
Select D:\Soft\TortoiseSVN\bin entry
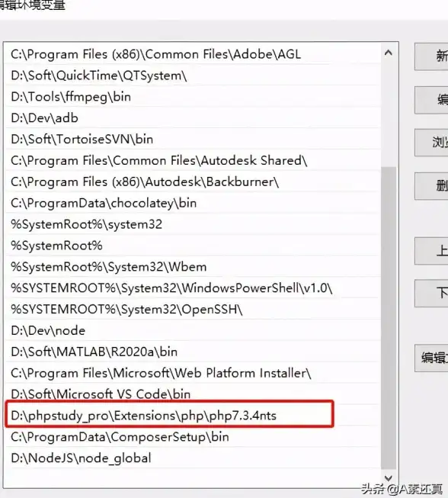pos(193,140)
